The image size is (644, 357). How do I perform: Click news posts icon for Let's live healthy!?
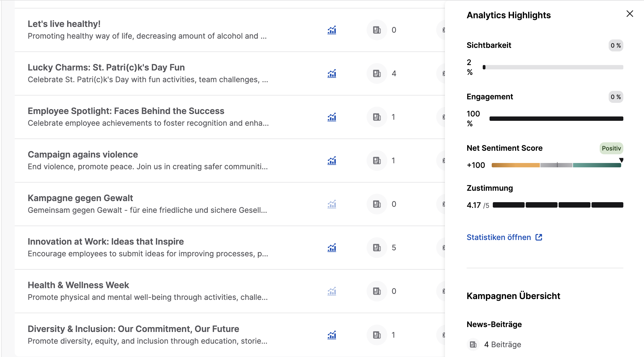click(x=377, y=30)
